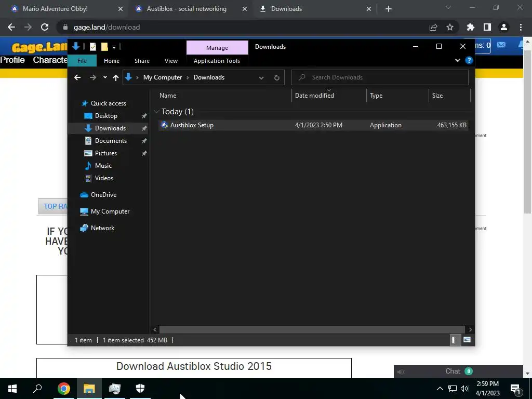The height and width of the screenshot is (399, 532).
Task: Switch to large icons view layout
Action: [467, 340]
